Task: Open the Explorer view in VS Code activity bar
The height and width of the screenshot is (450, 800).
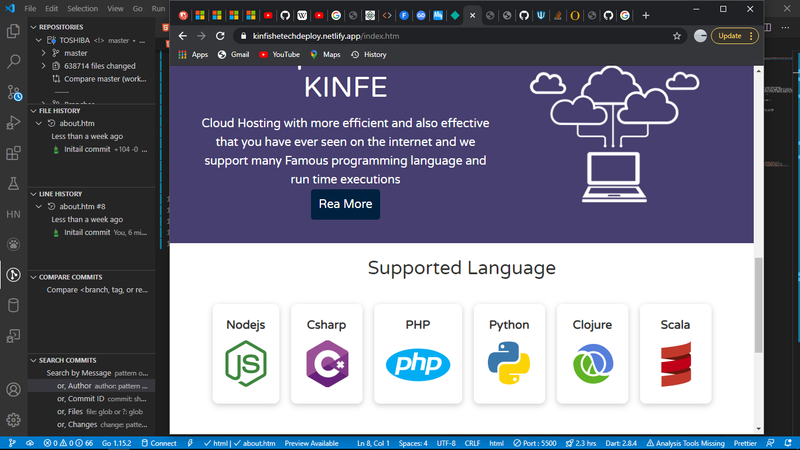Action: (x=13, y=31)
